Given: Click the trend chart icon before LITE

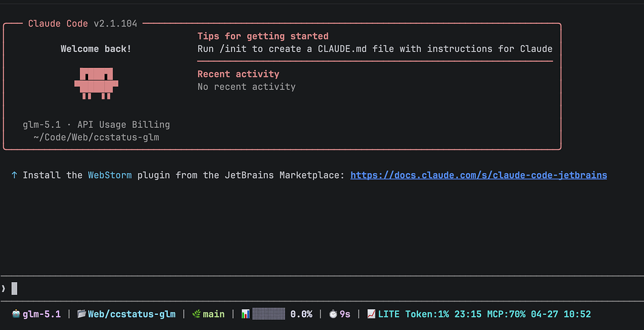Looking at the screenshot, I should pyautogui.click(x=371, y=314).
